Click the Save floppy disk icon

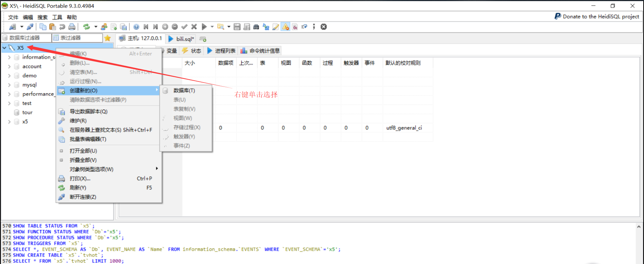(237, 27)
